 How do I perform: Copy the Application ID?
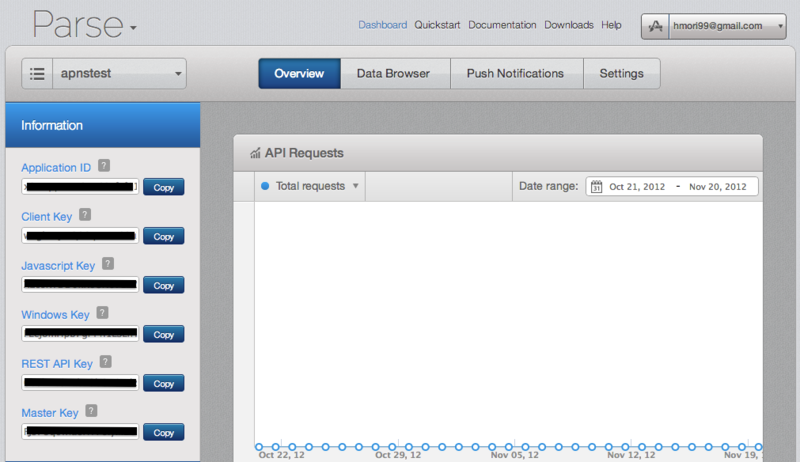[163, 187]
